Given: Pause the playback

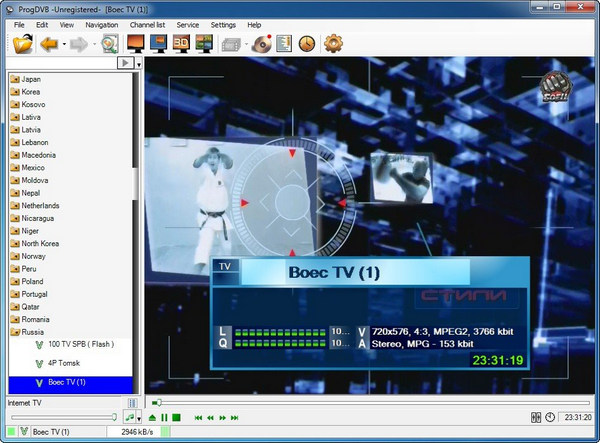Looking at the screenshot, I should point(164,417).
